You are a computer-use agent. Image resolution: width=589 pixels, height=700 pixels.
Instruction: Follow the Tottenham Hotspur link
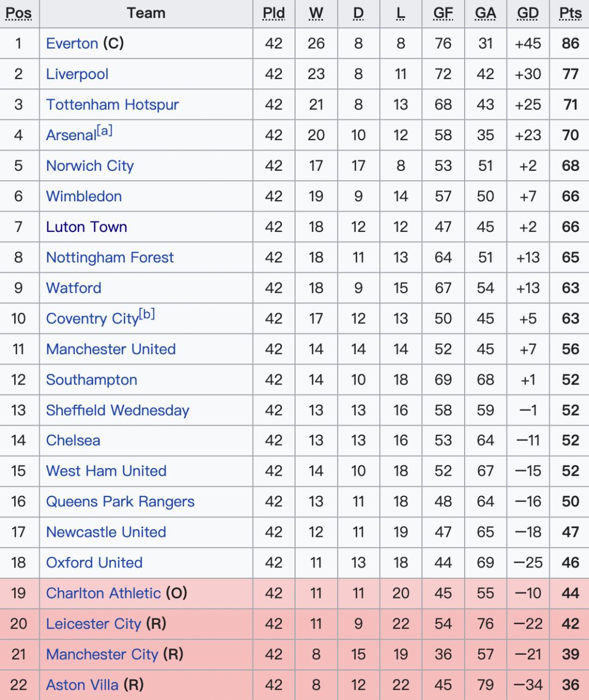coord(112,105)
